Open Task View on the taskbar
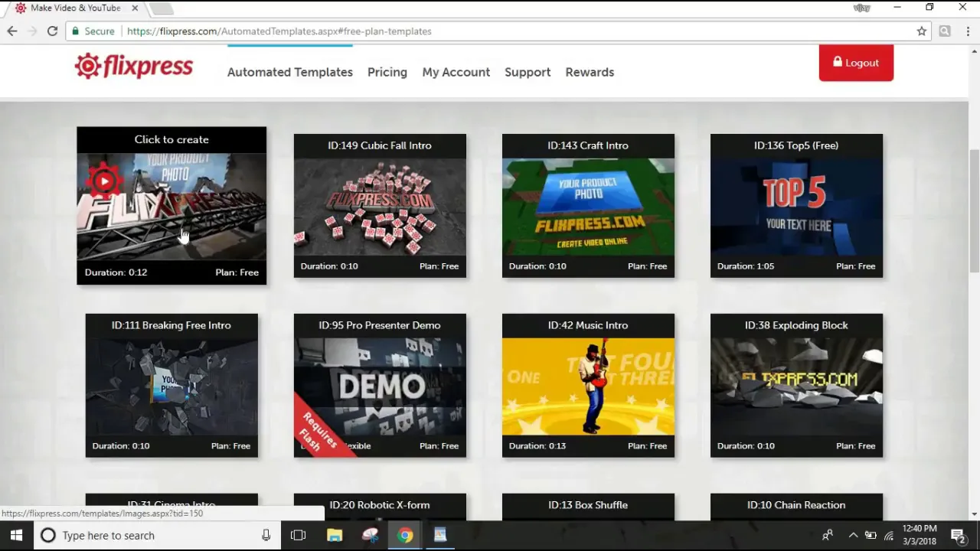Viewport: 980px width, 551px height. click(x=298, y=536)
